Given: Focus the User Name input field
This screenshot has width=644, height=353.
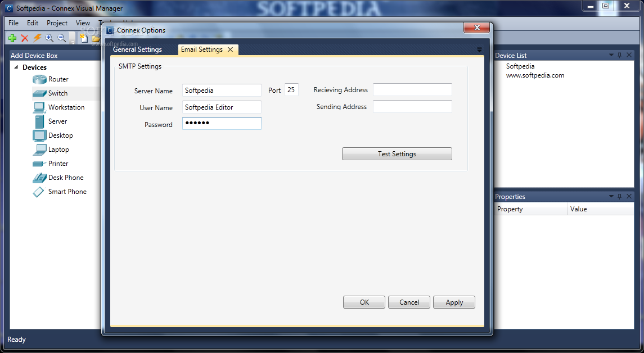Looking at the screenshot, I should (x=222, y=107).
